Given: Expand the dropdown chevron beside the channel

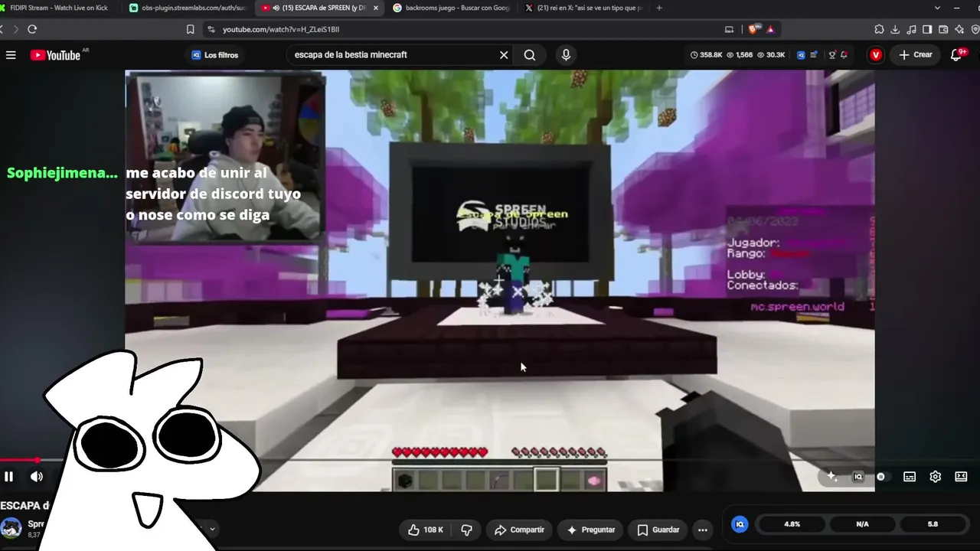Looking at the screenshot, I should (212, 528).
